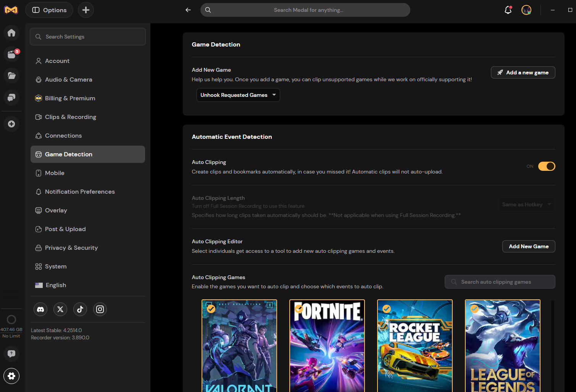Open the League of Legends game card
The height and width of the screenshot is (392, 576).
(x=503, y=346)
